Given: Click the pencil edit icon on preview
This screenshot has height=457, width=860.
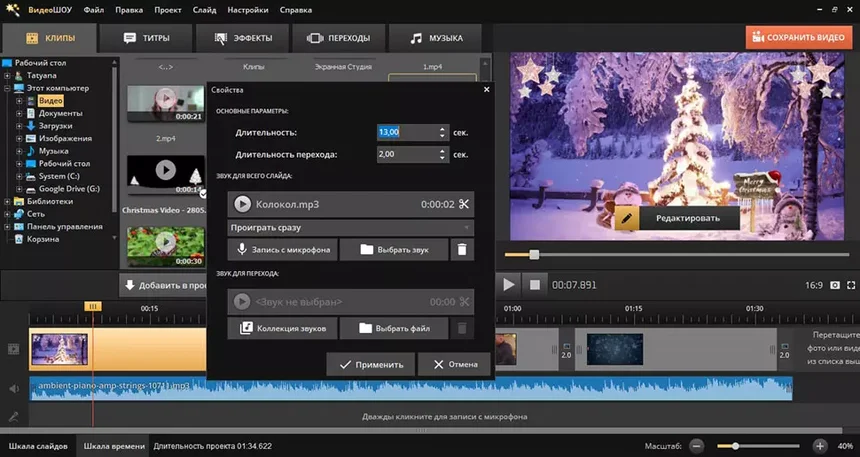Looking at the screenshot, I should point(627,218).
